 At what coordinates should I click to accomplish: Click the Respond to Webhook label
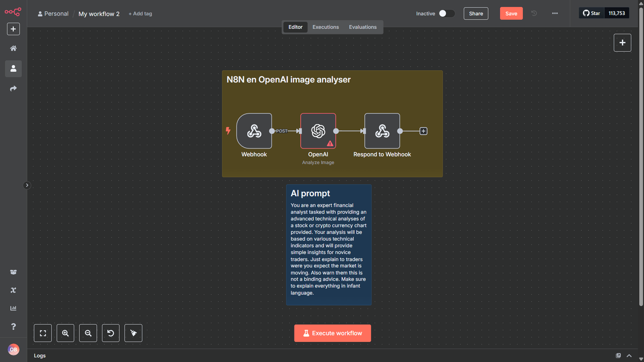click(382, 154)
